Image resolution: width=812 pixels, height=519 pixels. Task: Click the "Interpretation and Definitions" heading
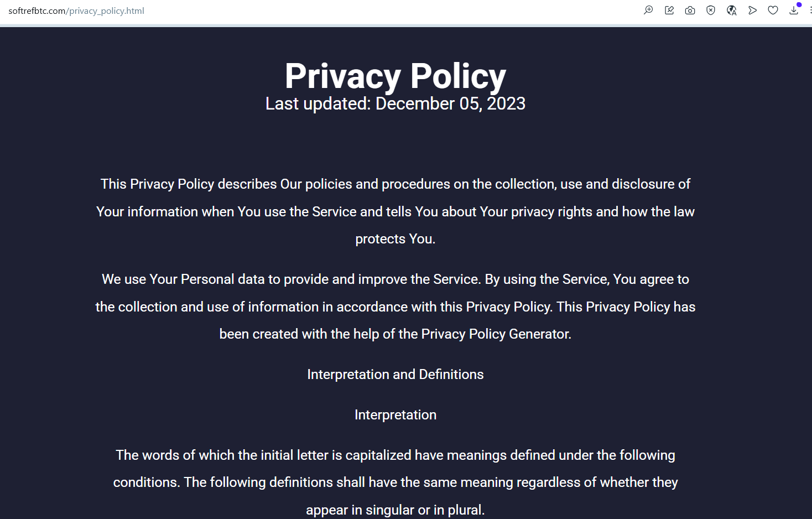(395, 375)
